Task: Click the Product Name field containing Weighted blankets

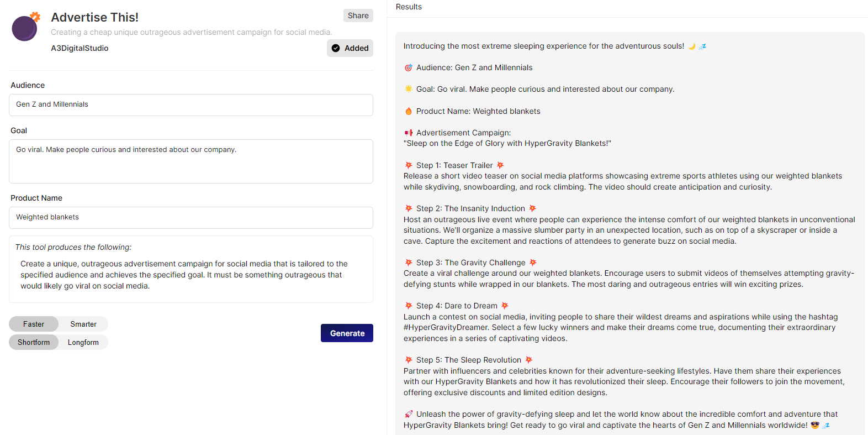Action: point(190,217)
